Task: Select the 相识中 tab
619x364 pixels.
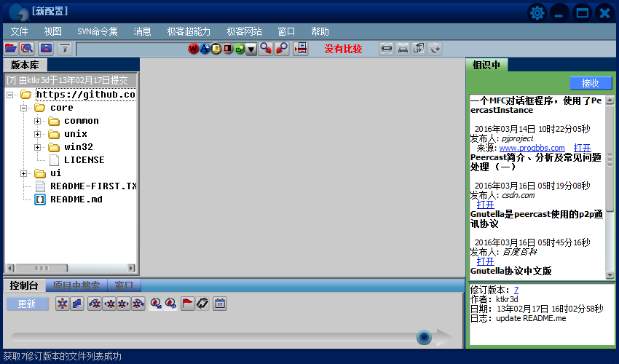Action: point(486,65)
